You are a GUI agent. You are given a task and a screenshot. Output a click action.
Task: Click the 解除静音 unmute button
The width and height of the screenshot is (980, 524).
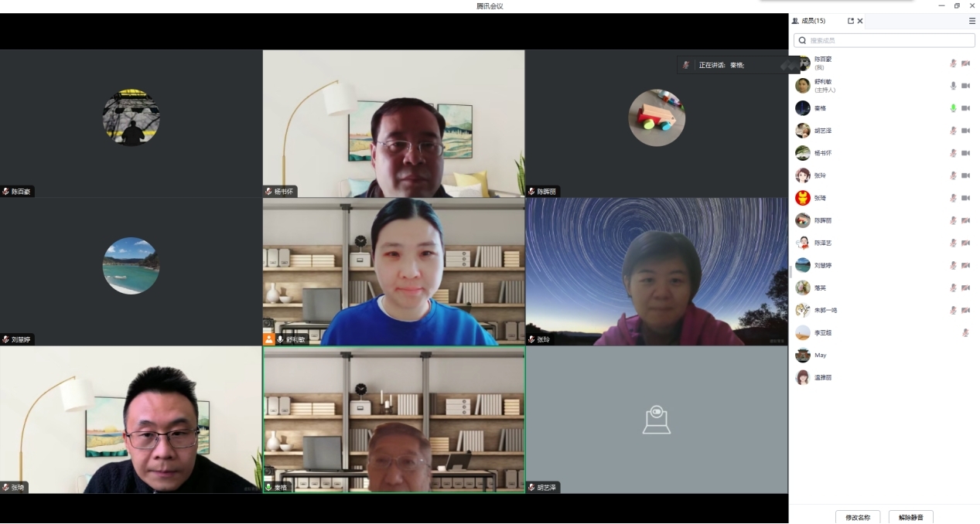(910, 517)
